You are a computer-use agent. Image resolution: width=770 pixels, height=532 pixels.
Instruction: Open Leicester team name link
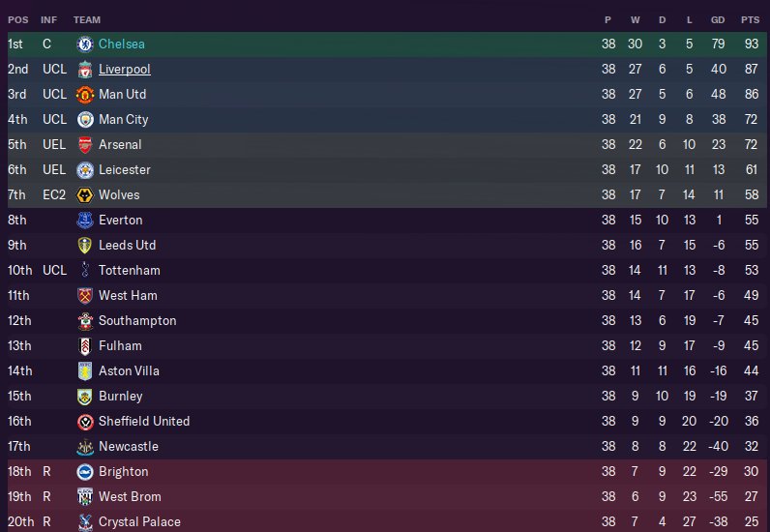pos(125,170)
